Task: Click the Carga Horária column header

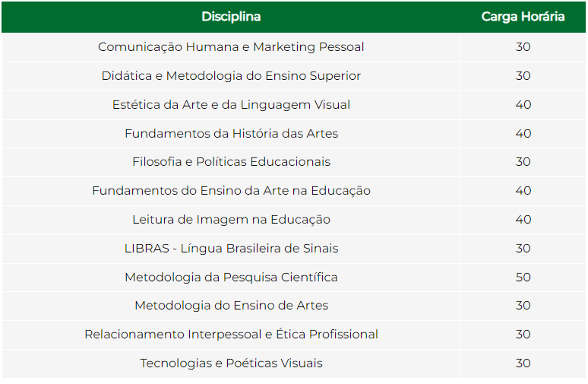Action: coord(523,17)
